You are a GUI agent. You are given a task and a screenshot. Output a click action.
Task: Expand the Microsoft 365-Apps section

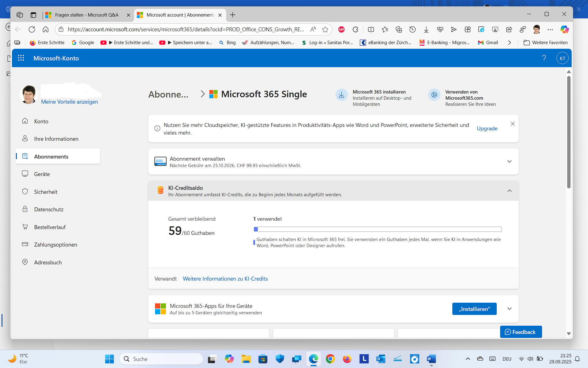(x=509, y=309)
